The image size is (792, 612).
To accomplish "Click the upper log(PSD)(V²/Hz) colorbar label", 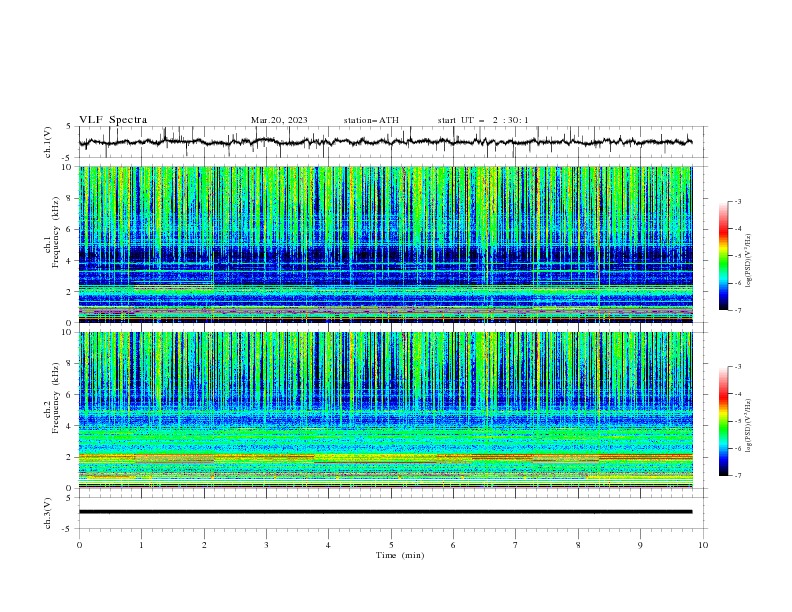I will 748,261.
